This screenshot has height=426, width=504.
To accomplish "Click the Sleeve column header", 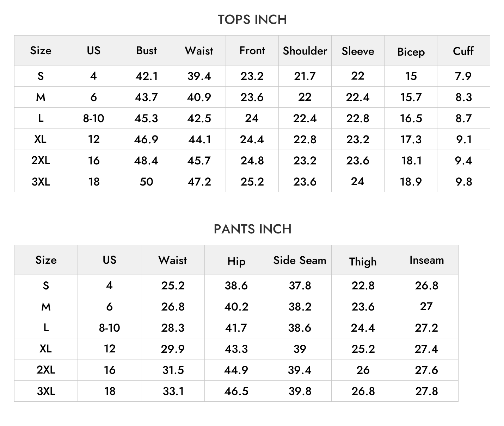I will (x=358, y=51).
